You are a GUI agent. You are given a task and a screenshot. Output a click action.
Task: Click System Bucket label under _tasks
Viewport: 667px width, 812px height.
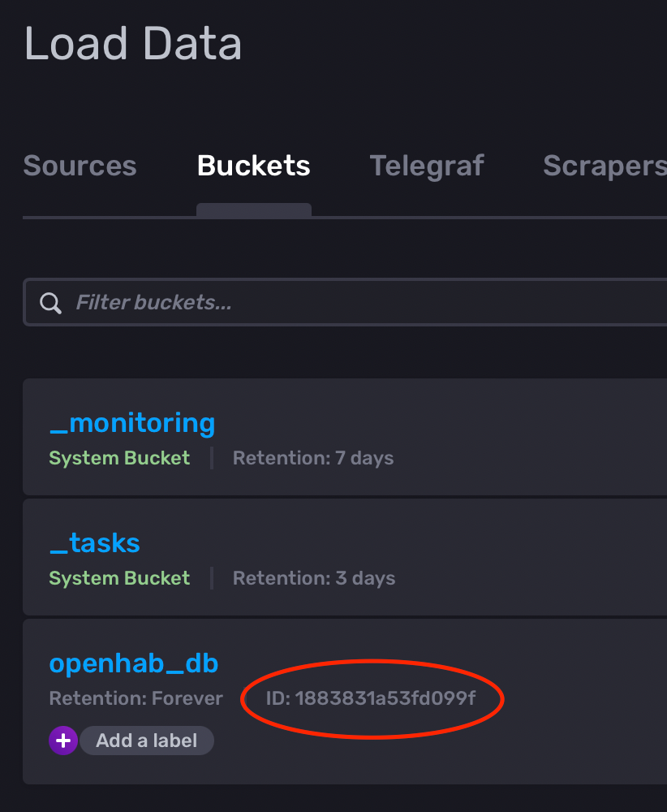point(119,578)
